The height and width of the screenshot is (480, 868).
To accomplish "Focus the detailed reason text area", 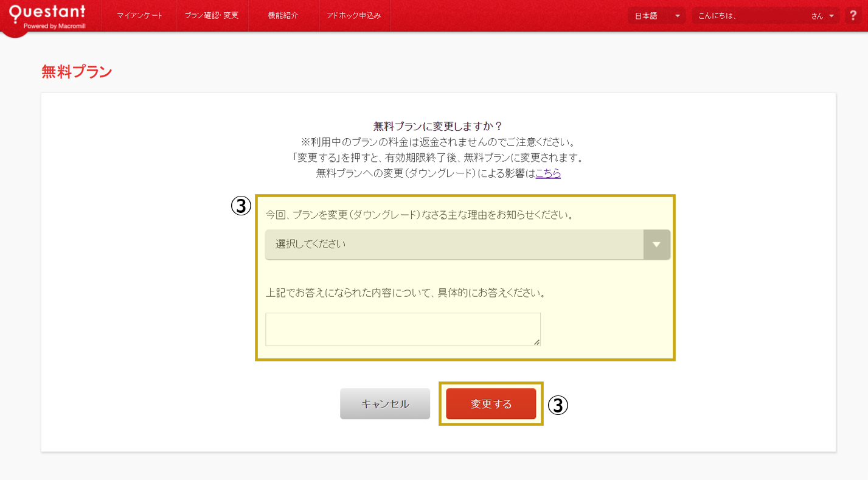I will click(403, 329).
